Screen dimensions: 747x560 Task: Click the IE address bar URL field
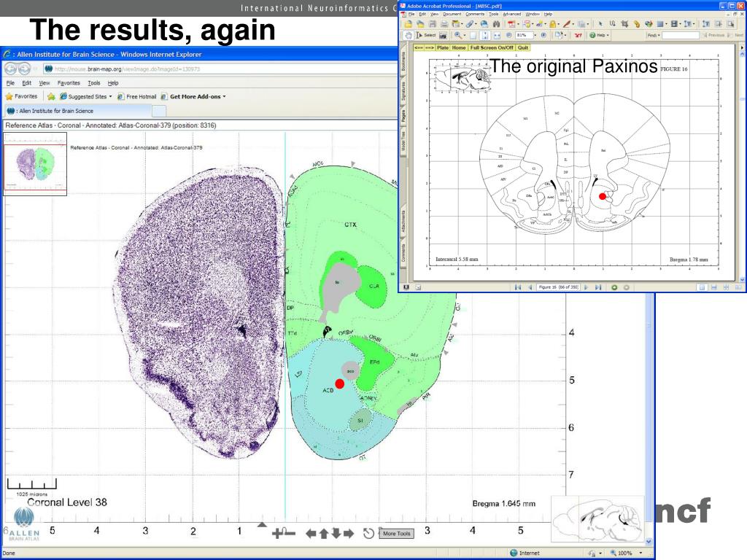tap(219, 69)
